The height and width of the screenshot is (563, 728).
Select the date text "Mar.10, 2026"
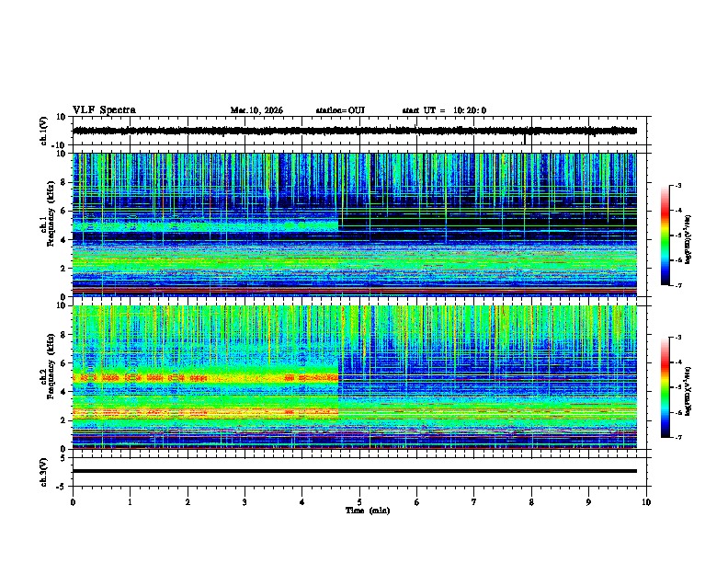pyautogui.click(x=256, y=110)
